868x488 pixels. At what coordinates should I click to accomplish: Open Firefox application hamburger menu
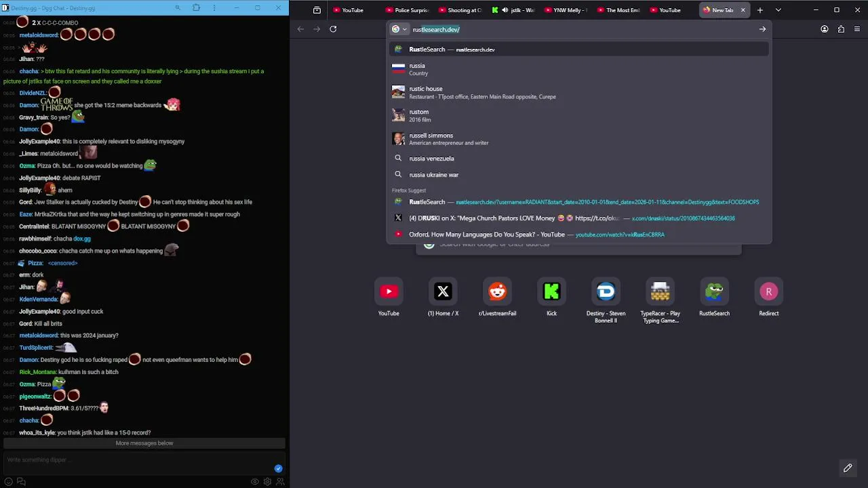(x=857, y=29)
